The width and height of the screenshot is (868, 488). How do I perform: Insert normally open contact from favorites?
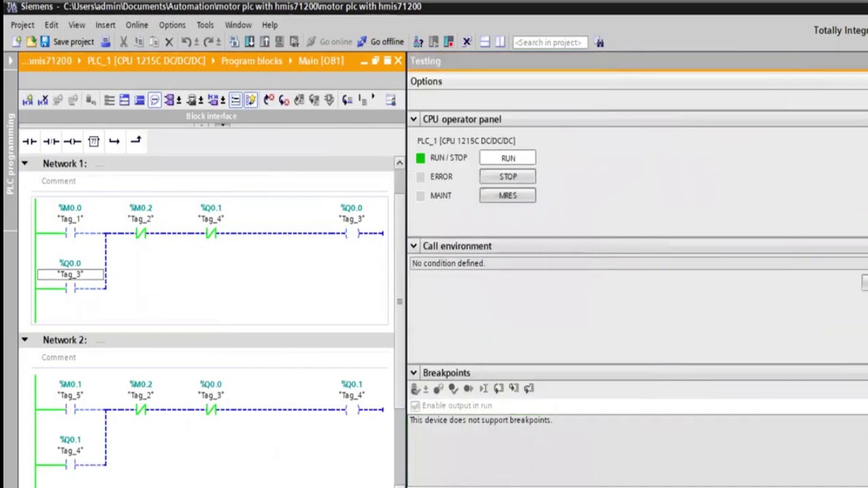(29, 141)
